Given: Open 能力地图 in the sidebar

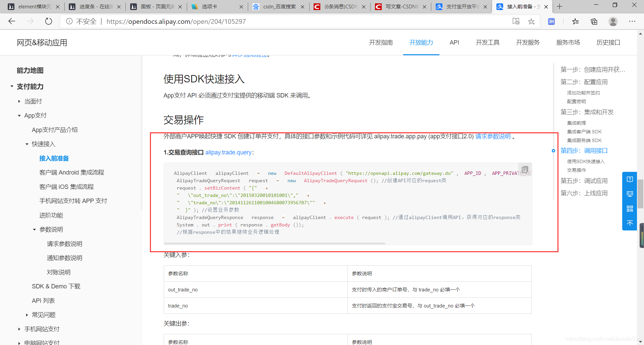Looking at the screenshot, I should 30,70.
